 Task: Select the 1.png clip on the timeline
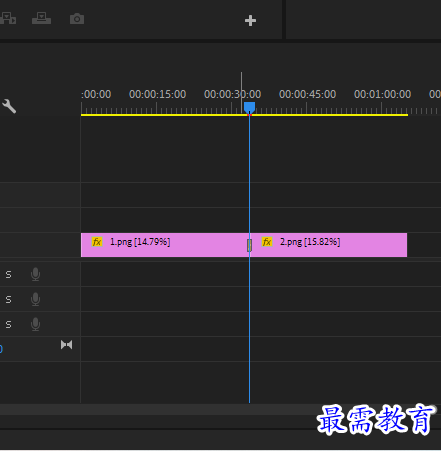coord(165,245)
